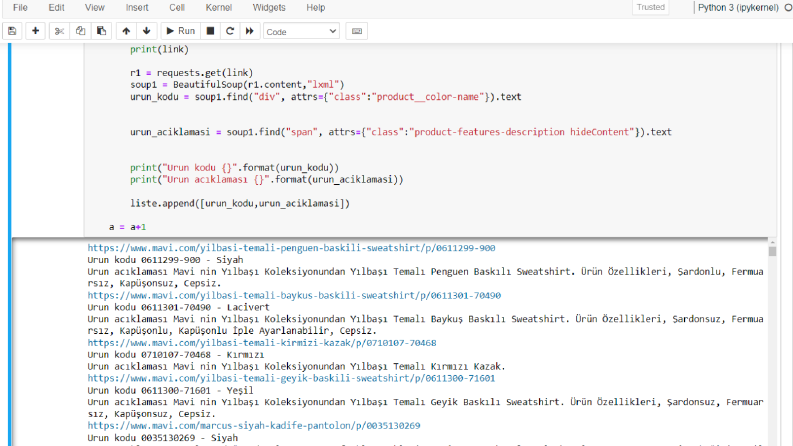
Task: Place cursor on the print(link) code line
Action: (159, 50)
